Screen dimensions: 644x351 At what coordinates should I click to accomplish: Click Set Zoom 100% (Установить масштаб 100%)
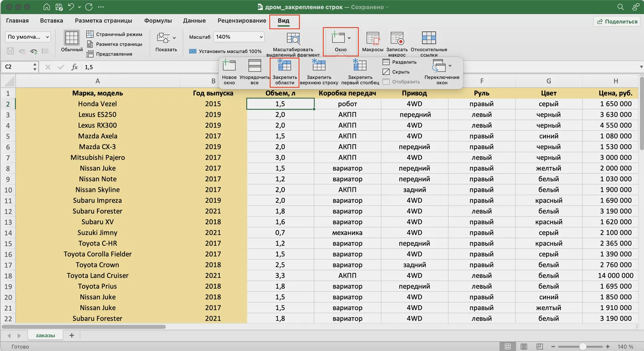(x=225, y=51)
